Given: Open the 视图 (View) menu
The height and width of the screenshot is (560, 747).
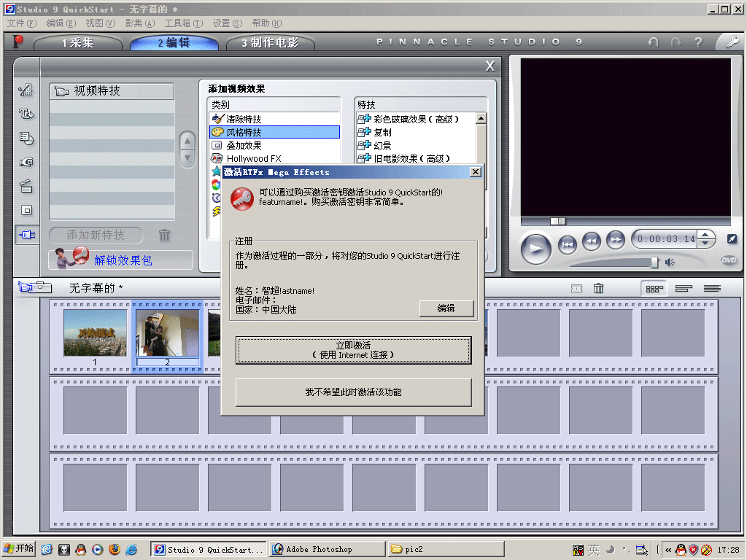Looking at the screenshot, I should pos(100,23).
